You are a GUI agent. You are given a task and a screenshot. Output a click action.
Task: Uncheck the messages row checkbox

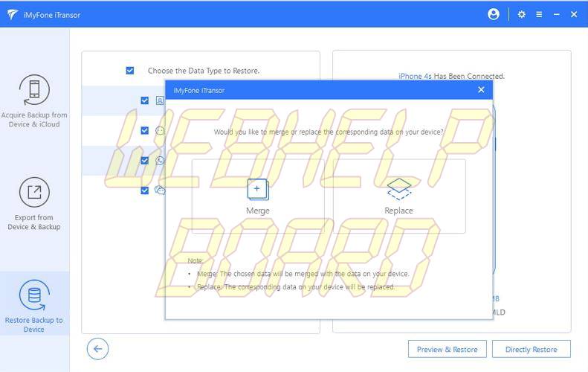pos(144,131)
